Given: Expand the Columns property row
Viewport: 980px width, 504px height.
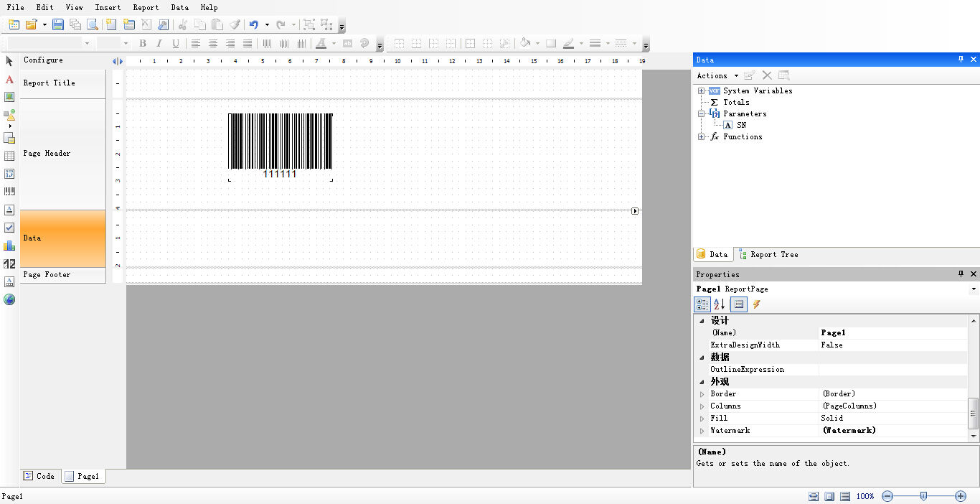Looking at the screenshot, I should point(702,406).
